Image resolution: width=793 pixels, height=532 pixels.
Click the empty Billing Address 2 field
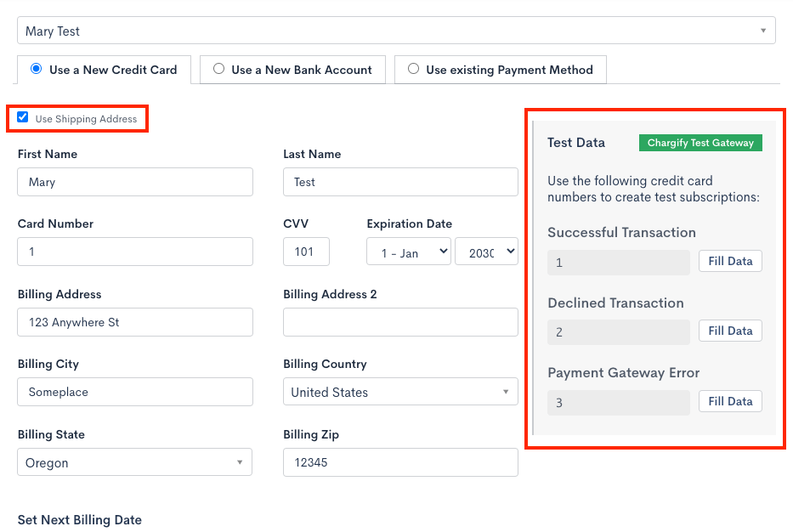click(x=400, y=322)
